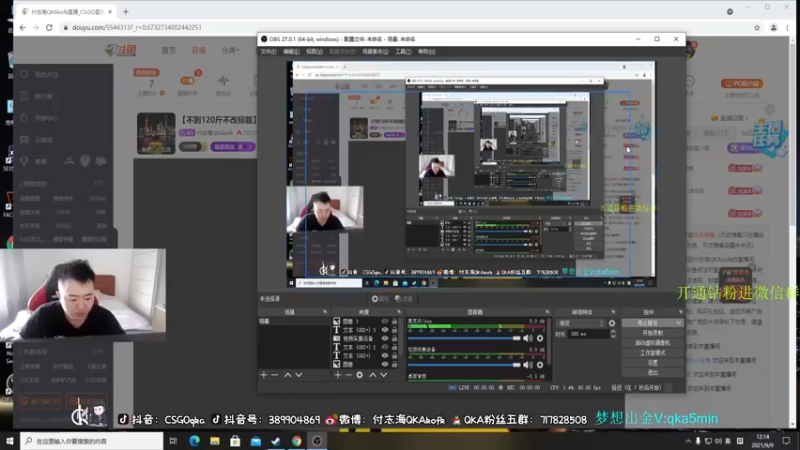The height and width of the screenshot is (450, 800).
Task: Open scene transition properties gear
Action: click(612, 323)
